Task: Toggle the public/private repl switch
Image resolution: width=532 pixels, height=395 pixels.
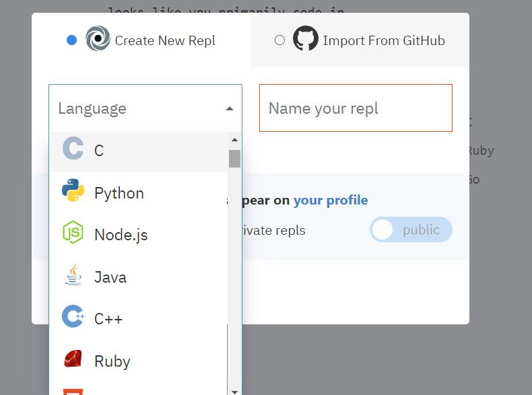Action: [x=411, y=229]
